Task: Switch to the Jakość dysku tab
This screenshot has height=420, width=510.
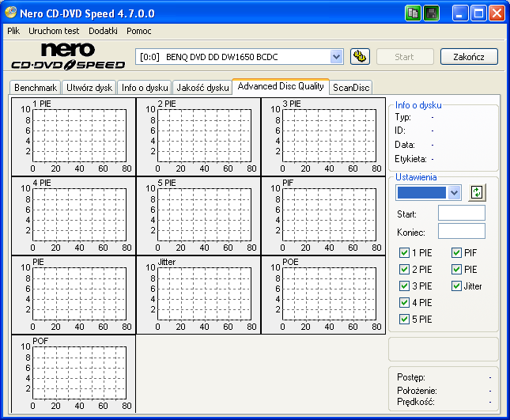Action: [x=202, y=88]
